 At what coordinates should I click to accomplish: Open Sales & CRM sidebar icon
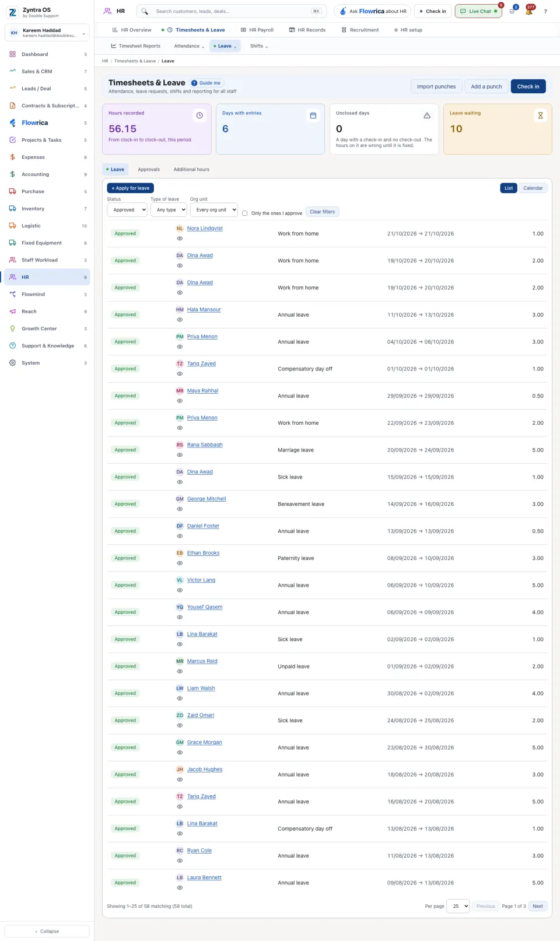[12, 71]
